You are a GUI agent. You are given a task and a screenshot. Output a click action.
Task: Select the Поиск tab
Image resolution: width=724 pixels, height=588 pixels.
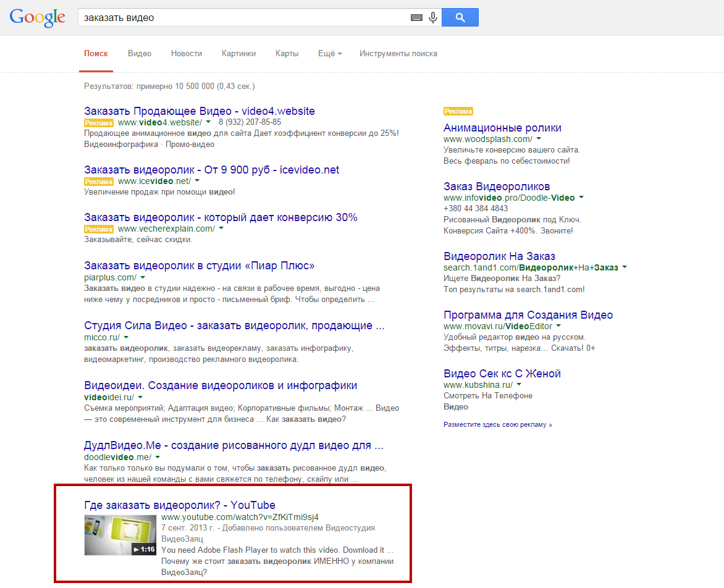96,54
